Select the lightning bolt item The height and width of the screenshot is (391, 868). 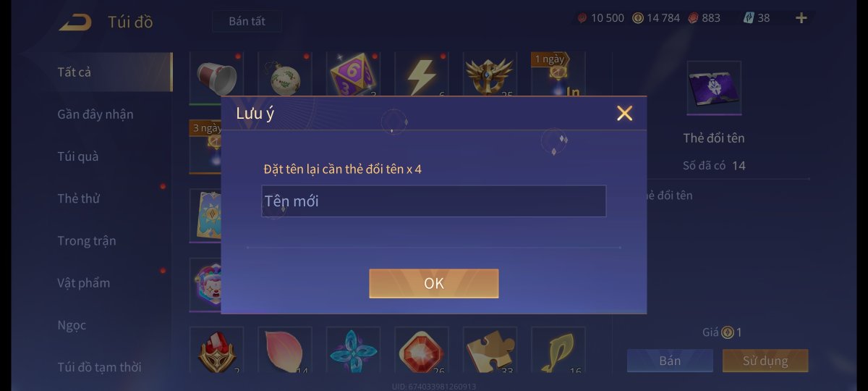pos(421,74)
